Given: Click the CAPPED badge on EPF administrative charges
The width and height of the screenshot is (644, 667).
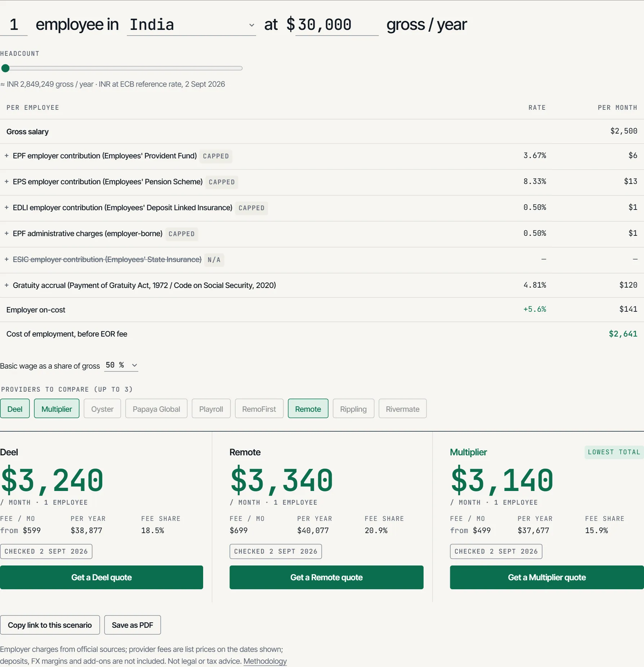Looking at the screenshot, I should coord(182,234).
